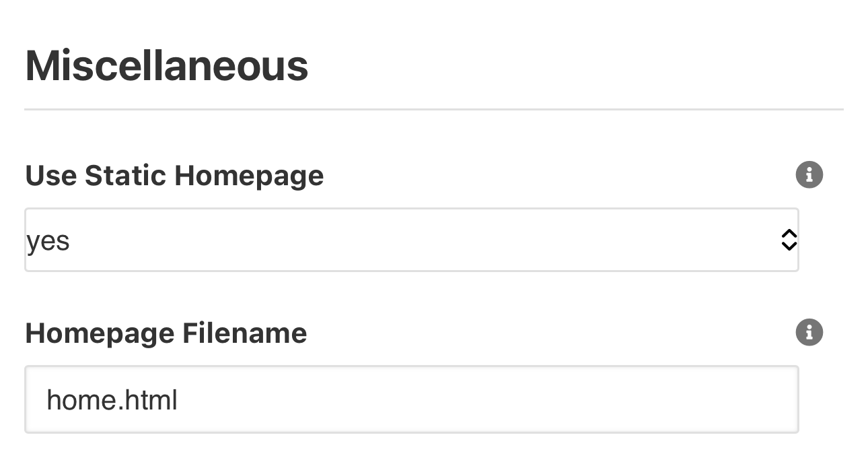Click the divider line below Miscellaneous heading
868x460 pixels.
(433, 109)
